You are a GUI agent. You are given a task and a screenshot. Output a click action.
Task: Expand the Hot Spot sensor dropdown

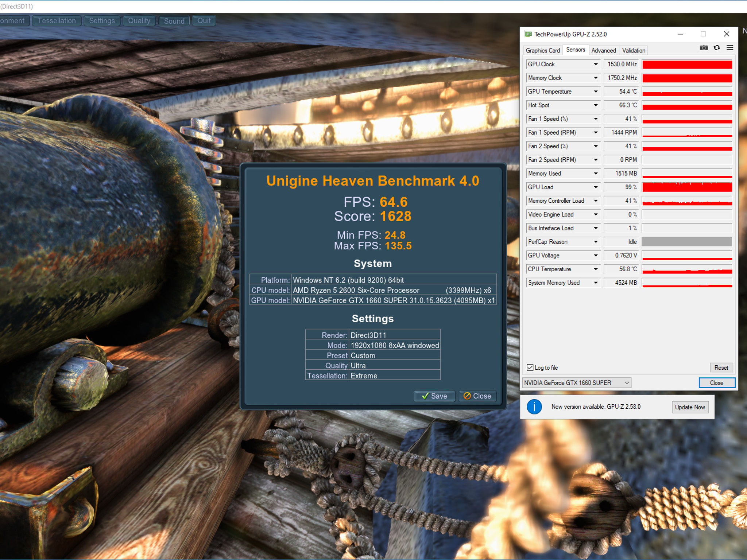point(596,105)
